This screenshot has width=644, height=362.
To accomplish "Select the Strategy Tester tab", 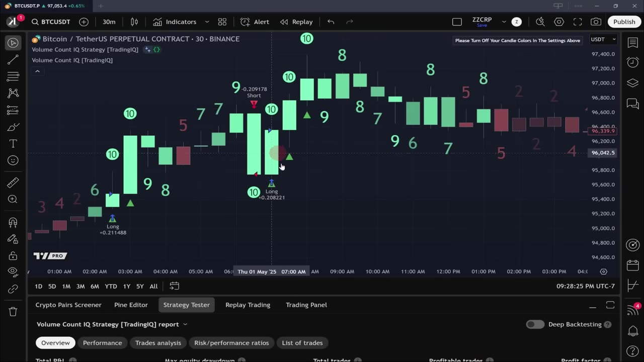I will [x=186, y=305].
